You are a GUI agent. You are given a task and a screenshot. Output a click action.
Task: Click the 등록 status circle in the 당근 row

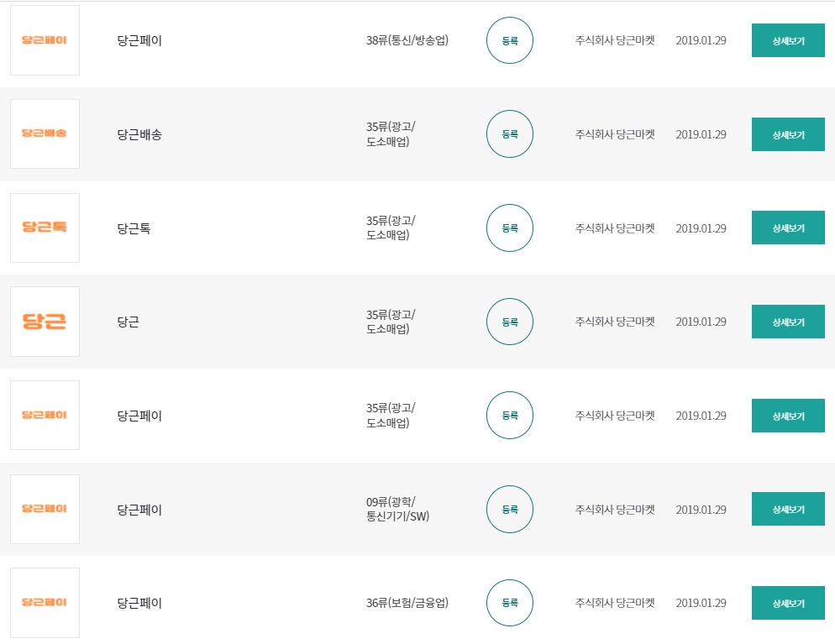click(510, 322)
